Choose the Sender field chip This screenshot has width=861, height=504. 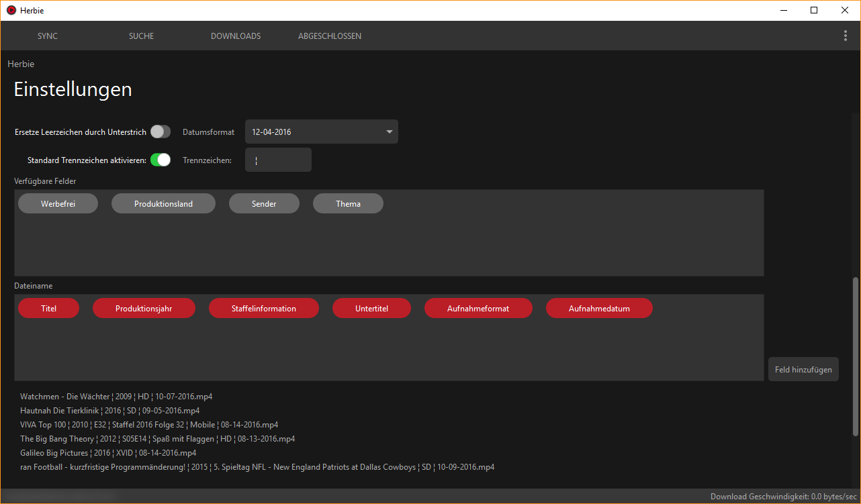(264, 203)
